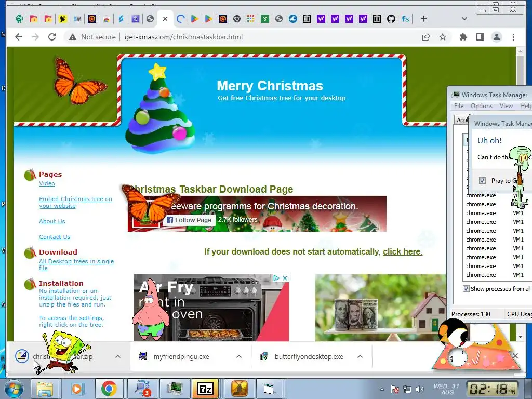Screen dimensions: 532x399
Task: Open the Extensions puzzle icon
Action: pos(463,37)
